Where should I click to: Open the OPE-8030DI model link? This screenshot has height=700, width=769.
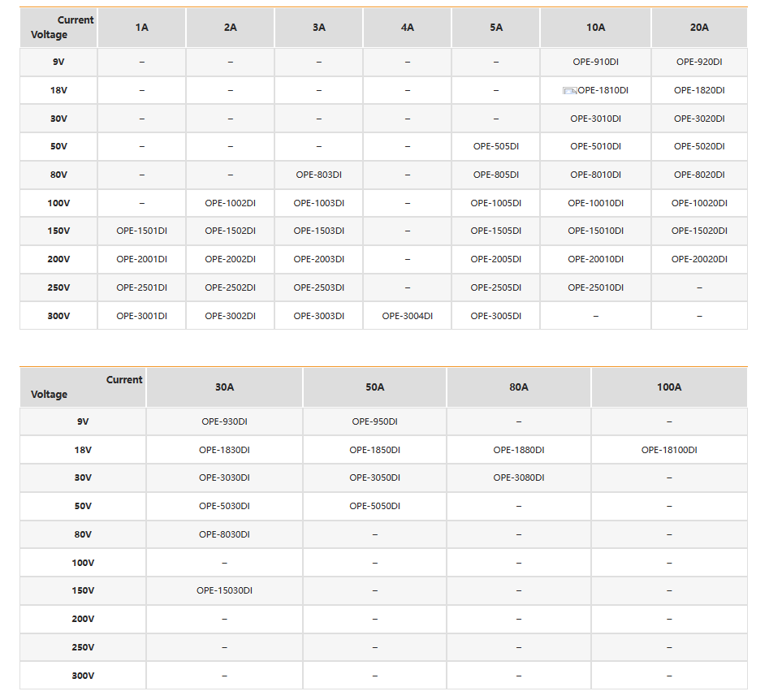224,534
